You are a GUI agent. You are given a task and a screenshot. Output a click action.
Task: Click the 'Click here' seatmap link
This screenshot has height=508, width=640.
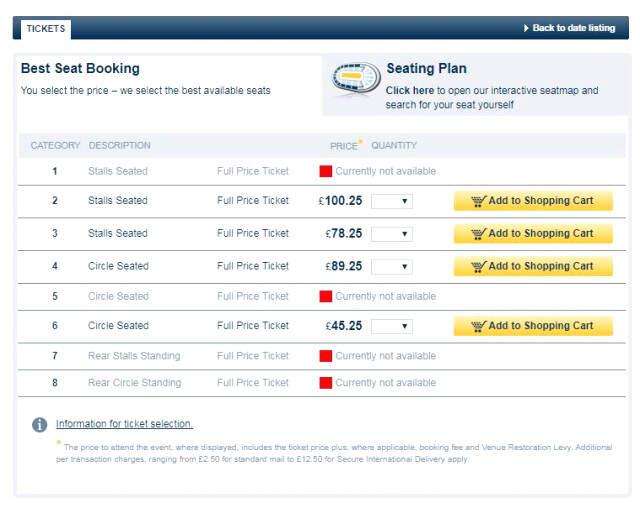(410, 90)
